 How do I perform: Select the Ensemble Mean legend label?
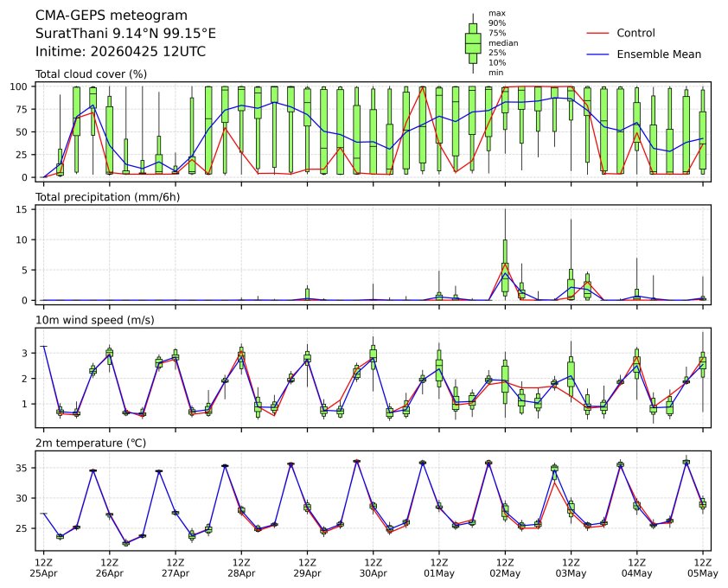tap(658, 54)
